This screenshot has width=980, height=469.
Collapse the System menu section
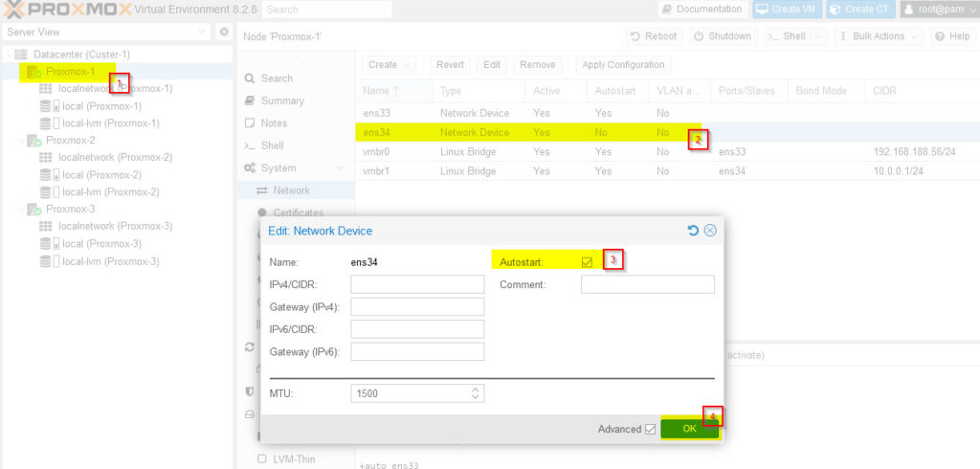pos(340,168)
